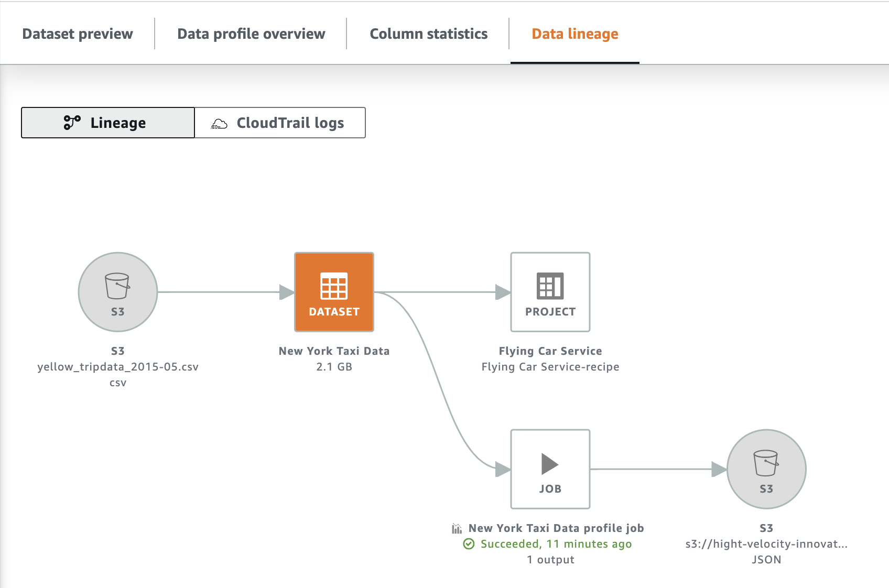Select the orange DATASET node
Image resolution: width=889 pixels, height=588 pixels.
[x=334, y=292]
